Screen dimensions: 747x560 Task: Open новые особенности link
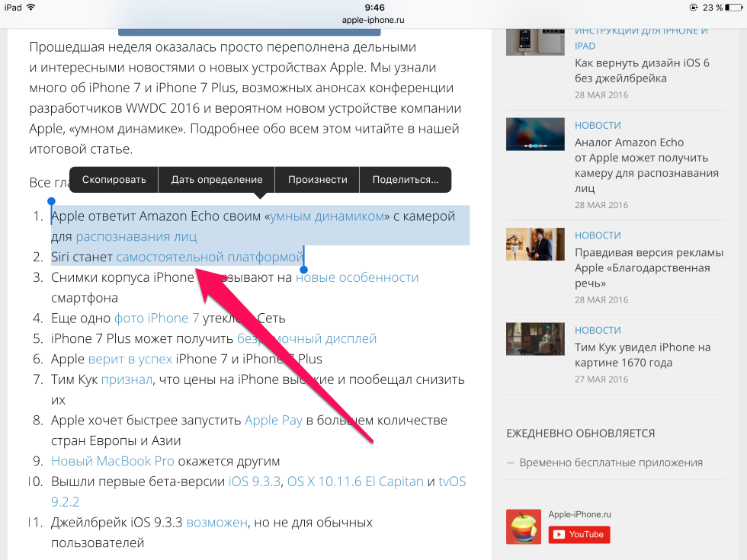pyautogui.click(x=357, y=277)
